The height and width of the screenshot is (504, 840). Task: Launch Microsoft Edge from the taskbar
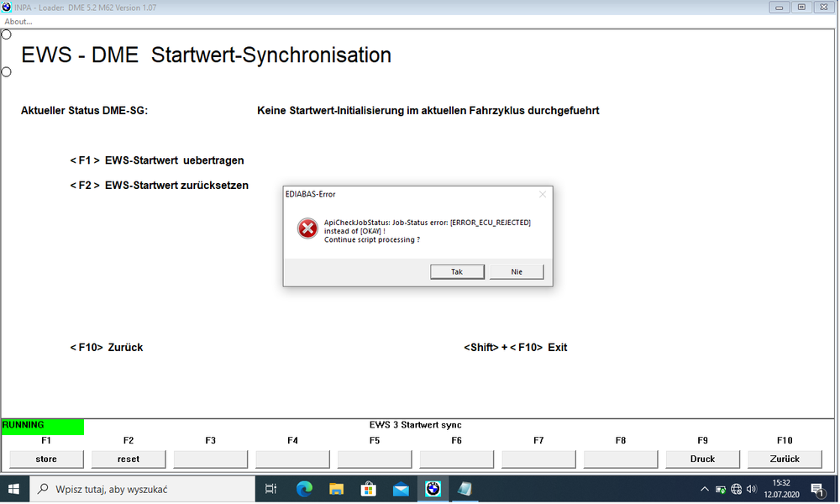[303, 489]
